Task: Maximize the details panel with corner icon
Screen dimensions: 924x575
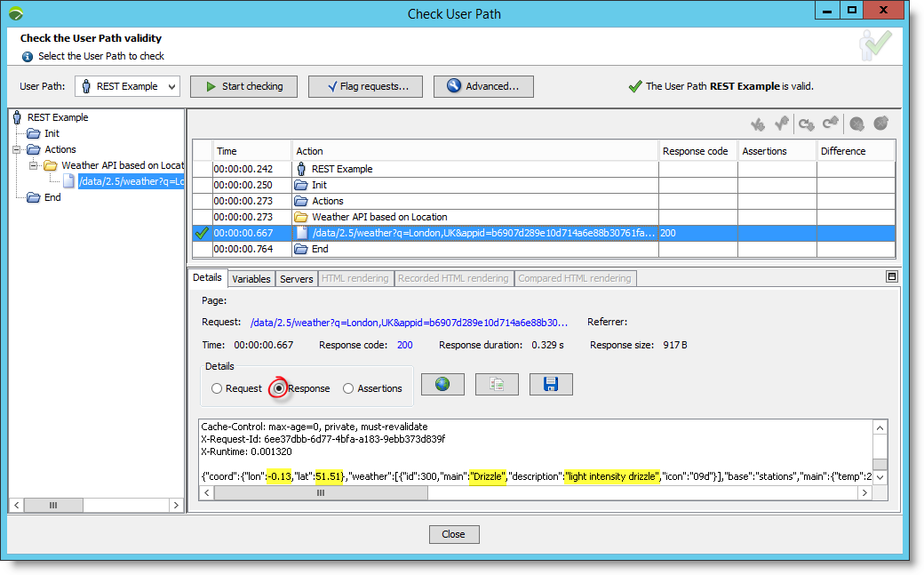Action: click(891, 276)
